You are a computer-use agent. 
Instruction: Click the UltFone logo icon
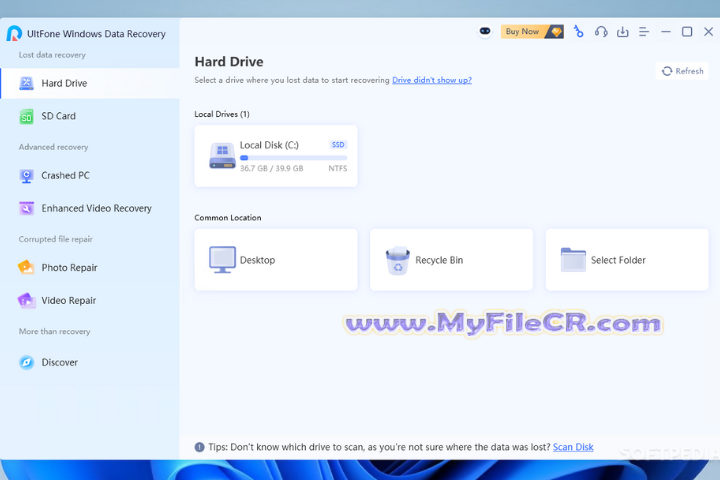click(14, 33)
